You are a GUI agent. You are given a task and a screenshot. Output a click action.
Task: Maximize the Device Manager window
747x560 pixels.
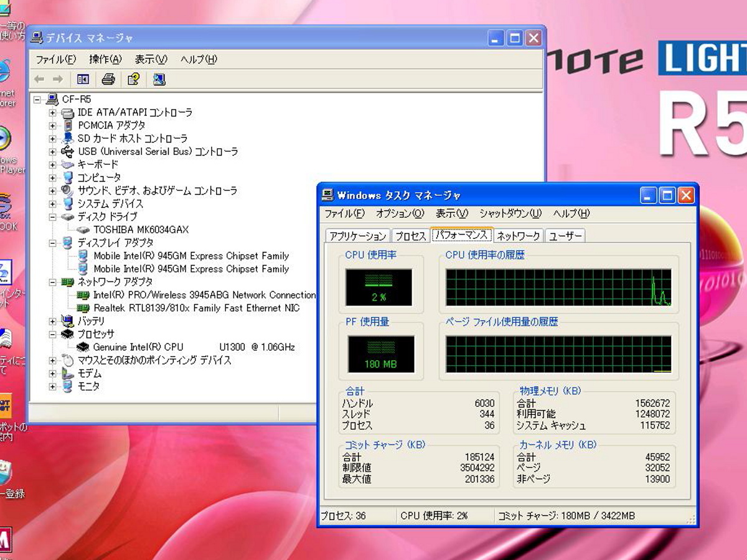click(514, 39)
